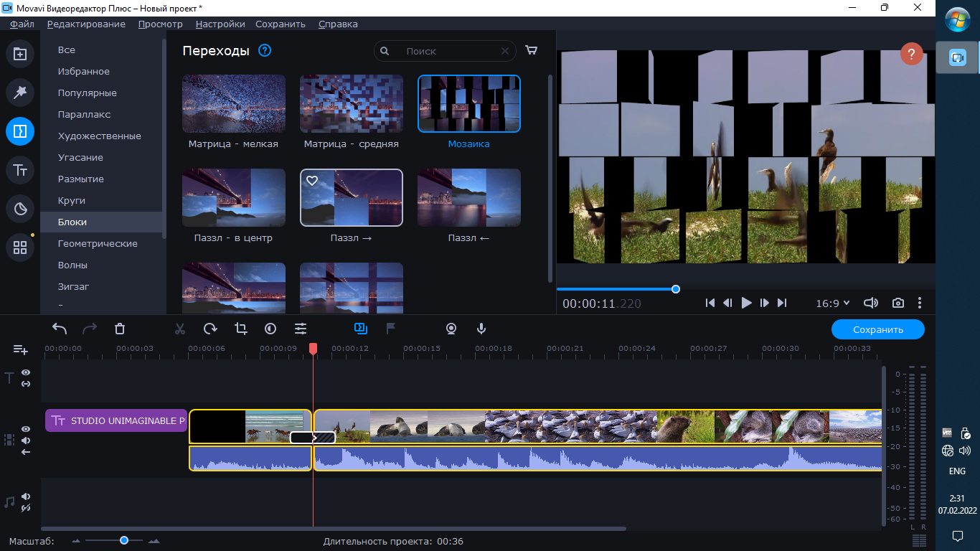
Task: Take a snapshot with camera icon
Action: pos(897,303)
